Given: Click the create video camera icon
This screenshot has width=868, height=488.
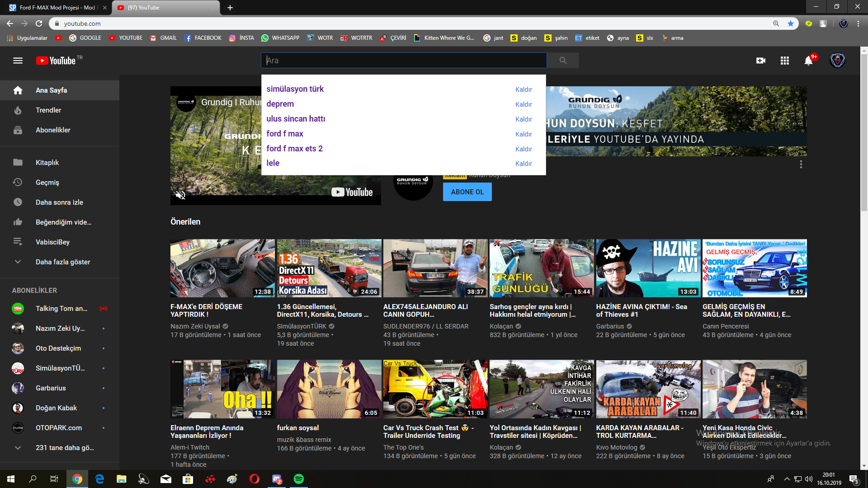Looking at the screenshot, I should (x=761, y=61).
